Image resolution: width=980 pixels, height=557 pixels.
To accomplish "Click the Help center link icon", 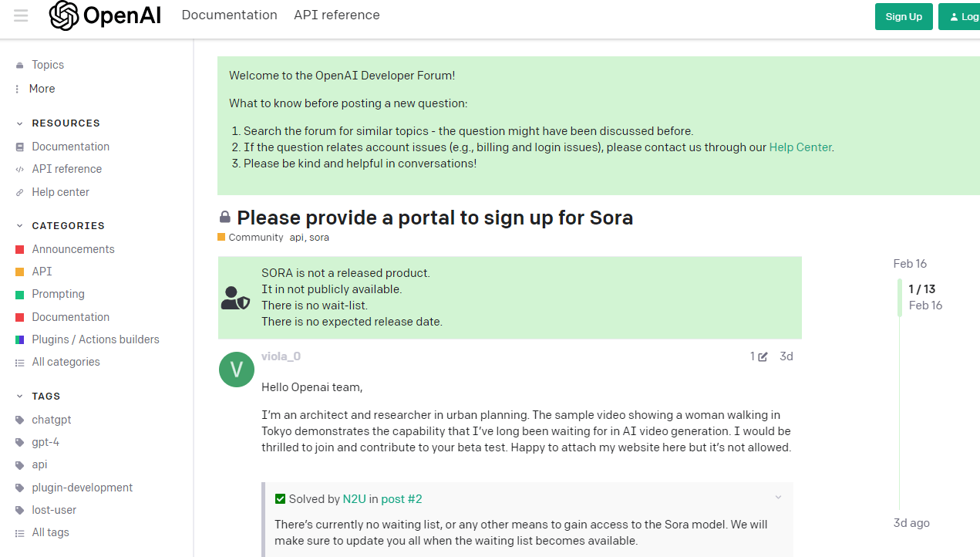I will 19,192.
